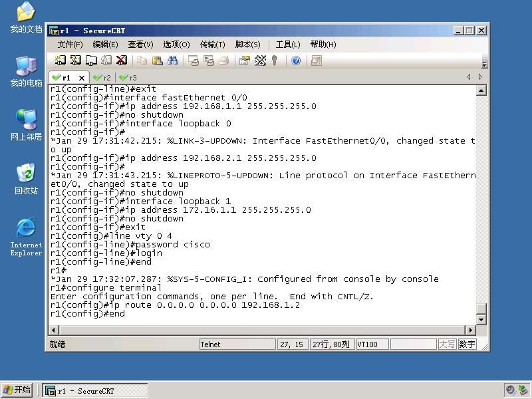Screen dimensions: 532x399
Task: Open Session Options properties icon
Action: (x=244, y=61)
